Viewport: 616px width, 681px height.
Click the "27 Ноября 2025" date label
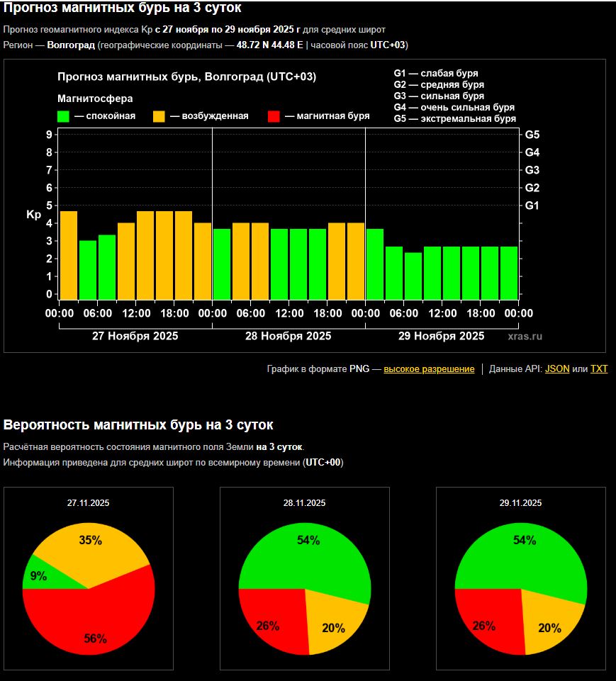[x=135, y=336]
